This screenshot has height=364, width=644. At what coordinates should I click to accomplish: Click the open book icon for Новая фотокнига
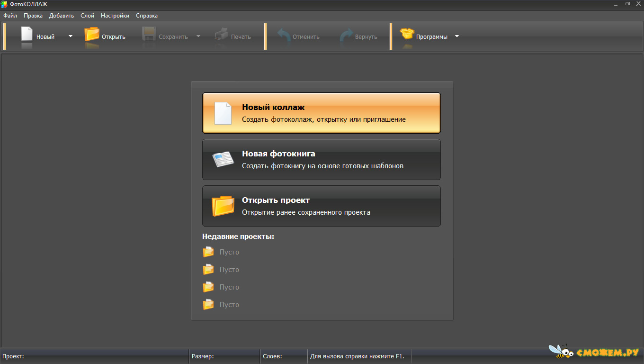223,159
